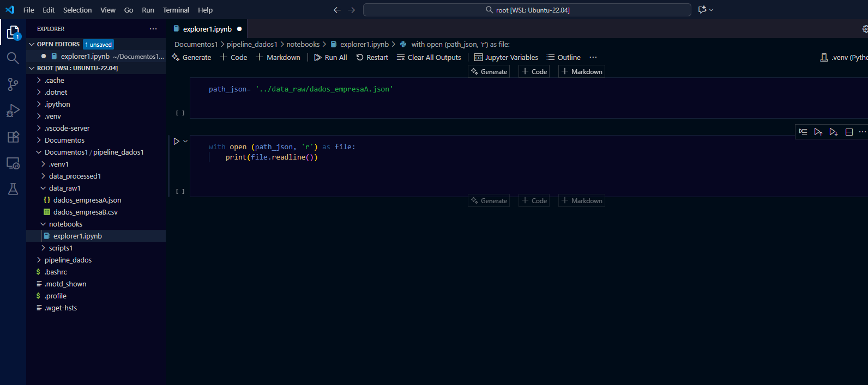Click Run All in notebook toolbar
The width and height of the screenshot is (868, 385).
coord(330,57)
